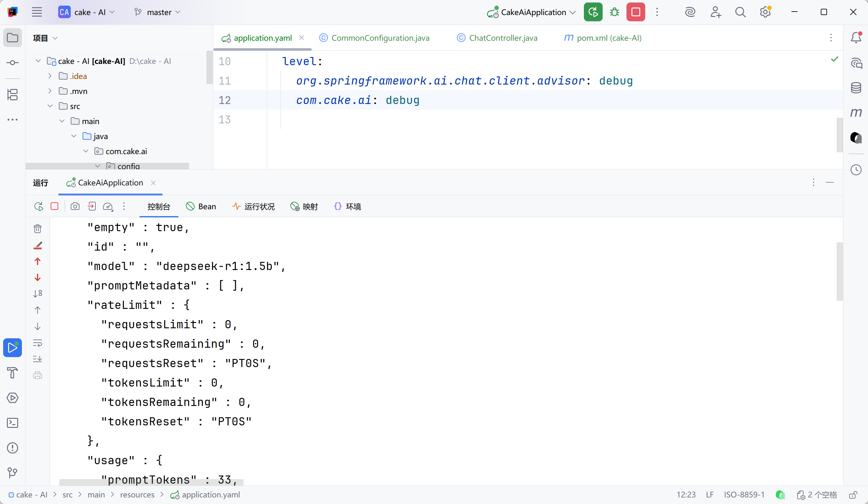Viewport: 868px width, 504px height.
Task: Expand the .idea folder
Action: point(50,76)
